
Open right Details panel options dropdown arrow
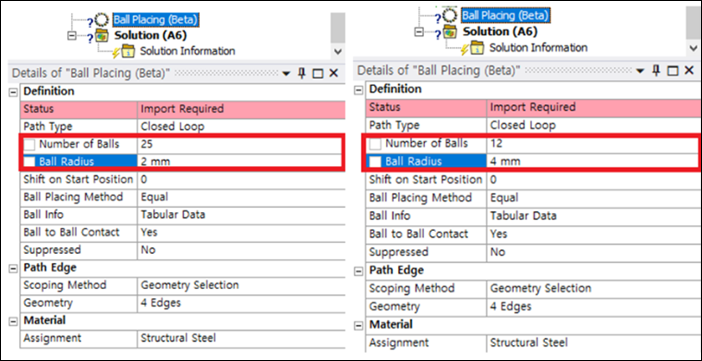pyautogui.click(x=640, y=71)
